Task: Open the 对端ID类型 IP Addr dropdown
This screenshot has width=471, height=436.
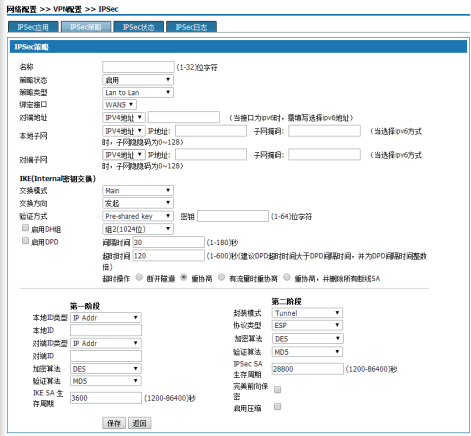Action: point(106,343)
